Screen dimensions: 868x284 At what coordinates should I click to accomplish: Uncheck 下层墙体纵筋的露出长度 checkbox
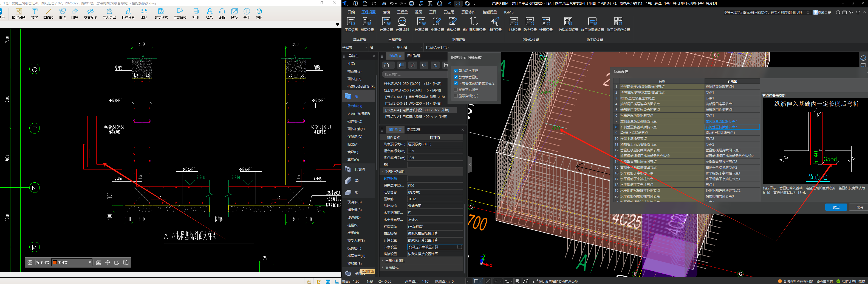point(456,83)
